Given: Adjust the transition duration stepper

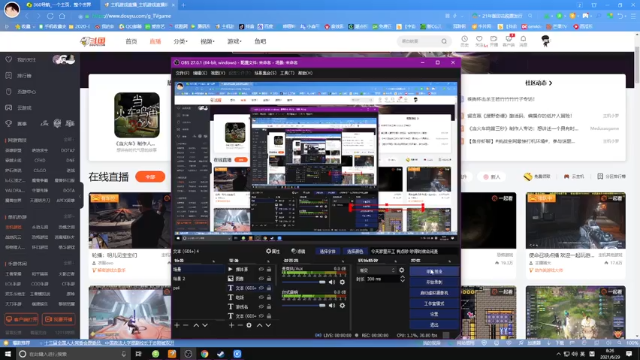Looking at the screenshot, I should (402, 279).
